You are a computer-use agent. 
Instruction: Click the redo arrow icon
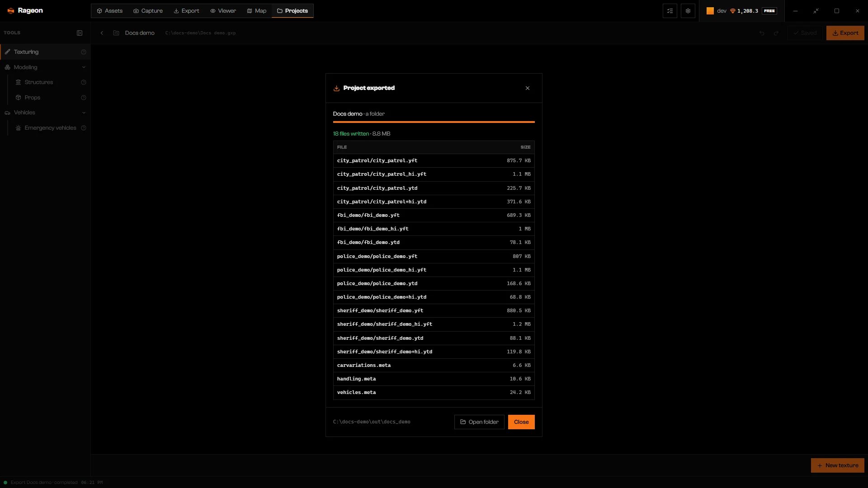point(776,33)
